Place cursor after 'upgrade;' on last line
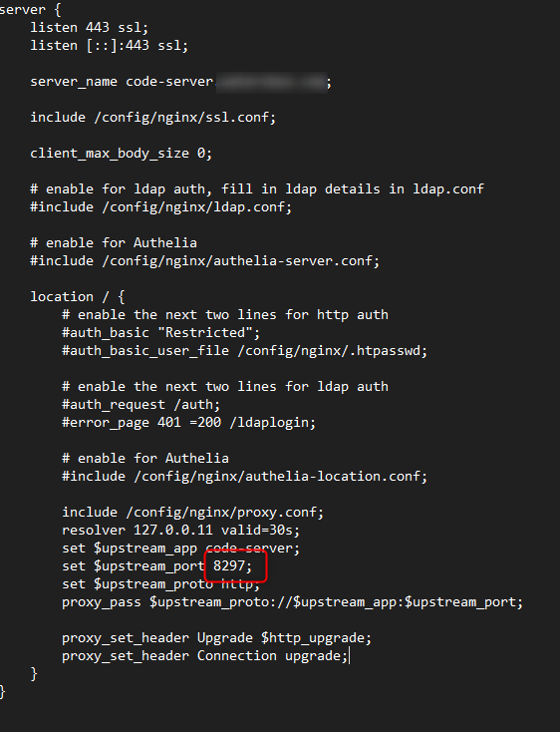 pyautogui.click(x=349, y=656)
